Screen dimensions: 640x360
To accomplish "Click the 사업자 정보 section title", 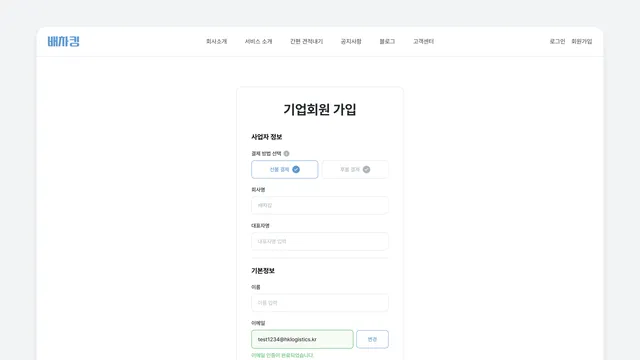I will tap(267, 137).
